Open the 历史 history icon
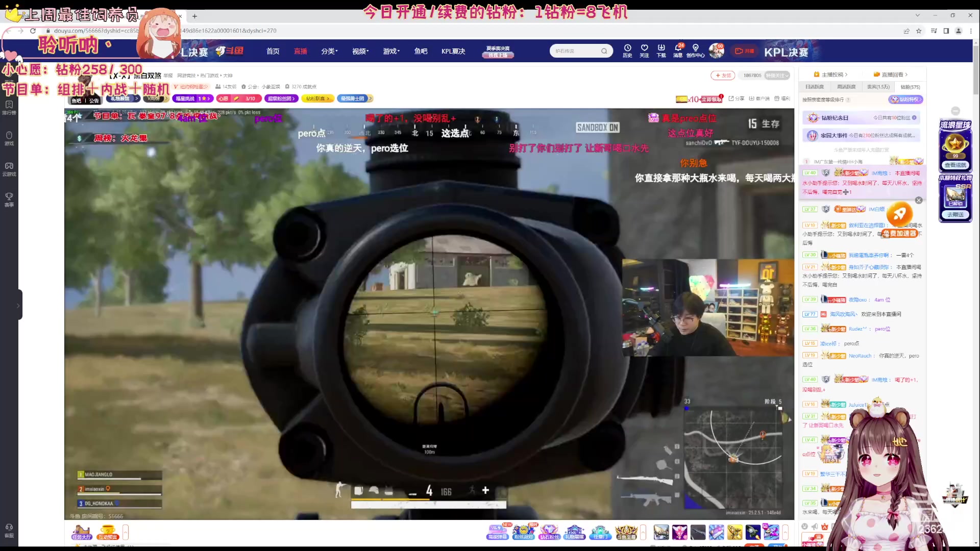The height and width of the screenshot is (551, 980). 627,51
